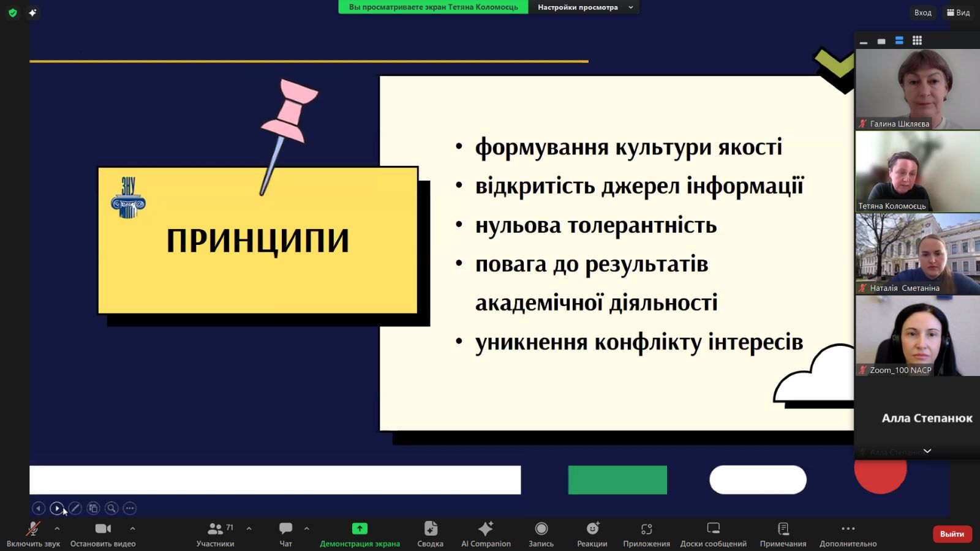The height and width of the screenshot is (551, 980).
Task: Open the Participants list
Action: click(215, 534)
